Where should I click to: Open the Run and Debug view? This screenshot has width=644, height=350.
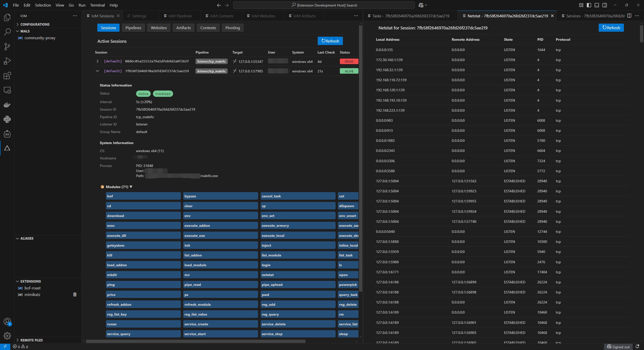pyautogui.click(x=7, y=61)
